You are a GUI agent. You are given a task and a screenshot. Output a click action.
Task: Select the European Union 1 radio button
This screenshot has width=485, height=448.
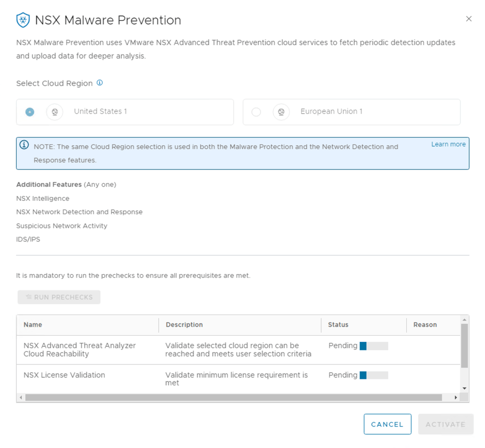pos(256,112)
